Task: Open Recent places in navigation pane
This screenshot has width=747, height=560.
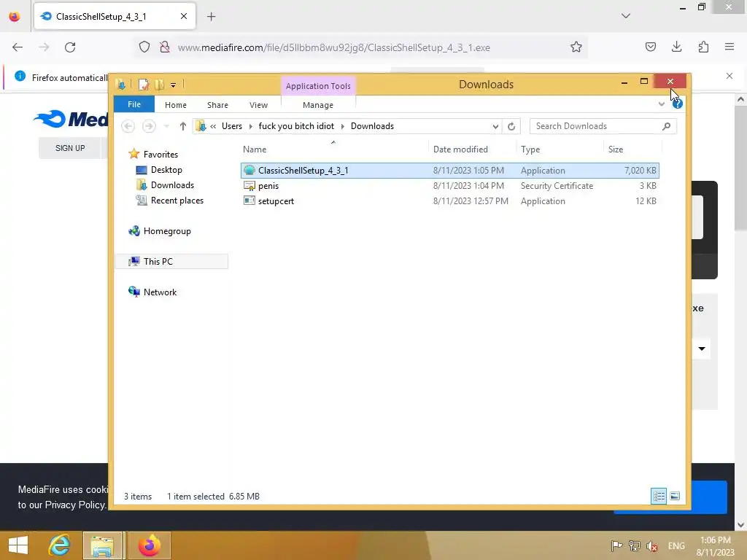Action: 177,201
